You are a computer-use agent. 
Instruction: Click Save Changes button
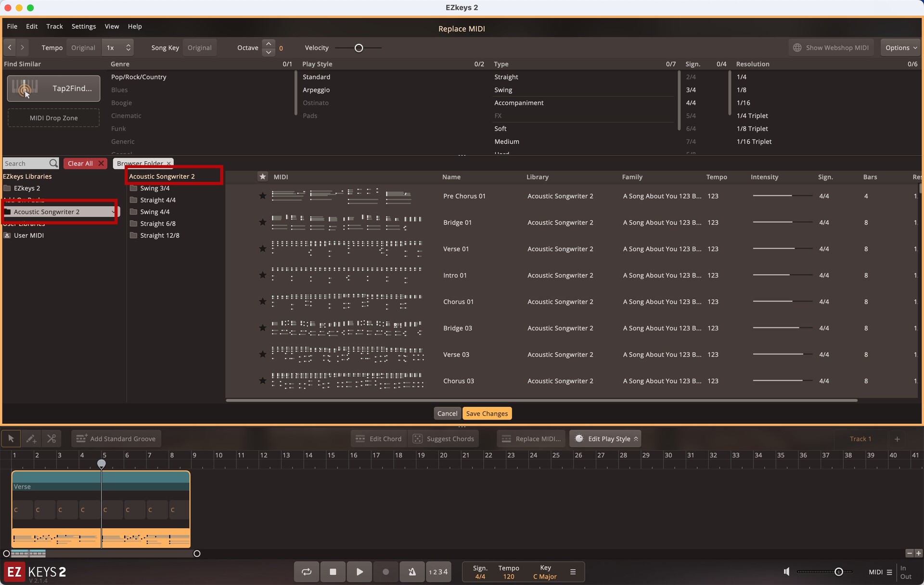pos(487,413)
